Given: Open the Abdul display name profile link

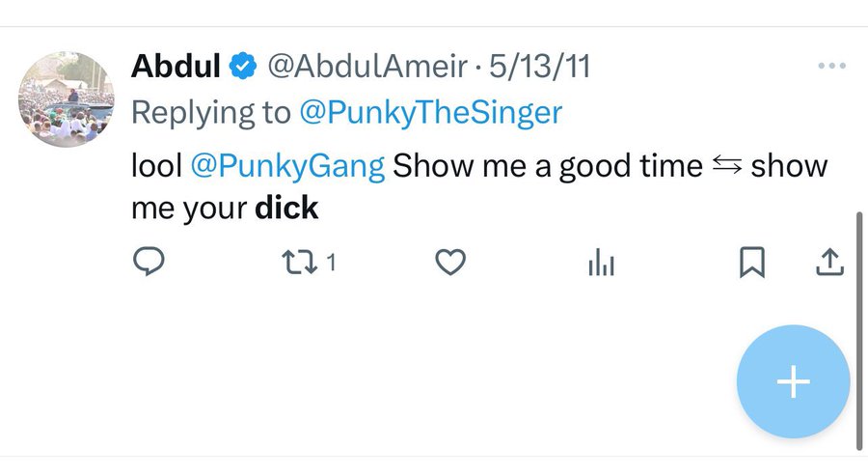Looking at the screenshot, I should point(176,67).
